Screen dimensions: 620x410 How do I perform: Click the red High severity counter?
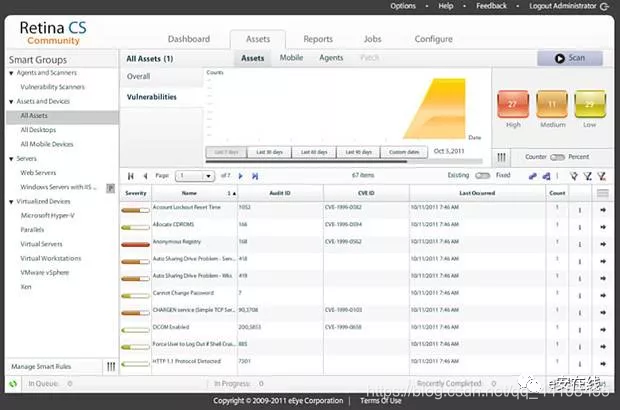click(513, 104)
